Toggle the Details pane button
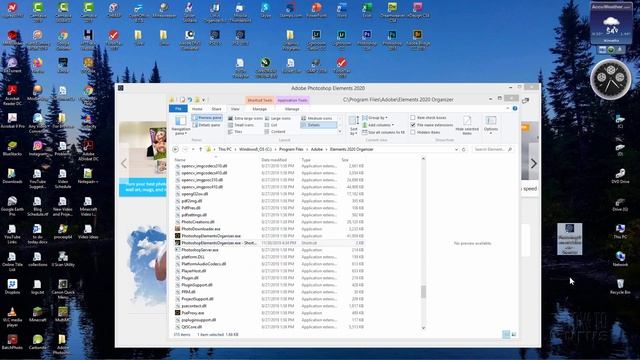The height and width of the screenshot is (360, 640). [x=207, y=125]
